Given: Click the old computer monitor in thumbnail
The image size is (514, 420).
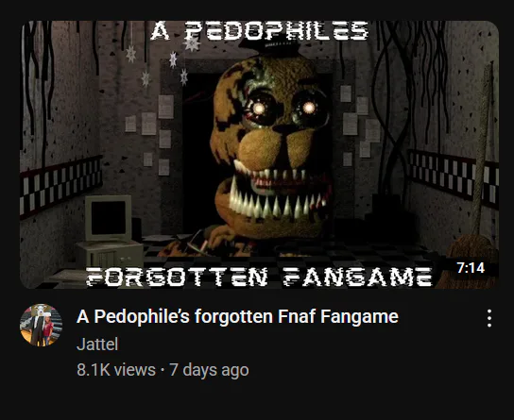Looking at the screenshot, I should pos(108,218).
